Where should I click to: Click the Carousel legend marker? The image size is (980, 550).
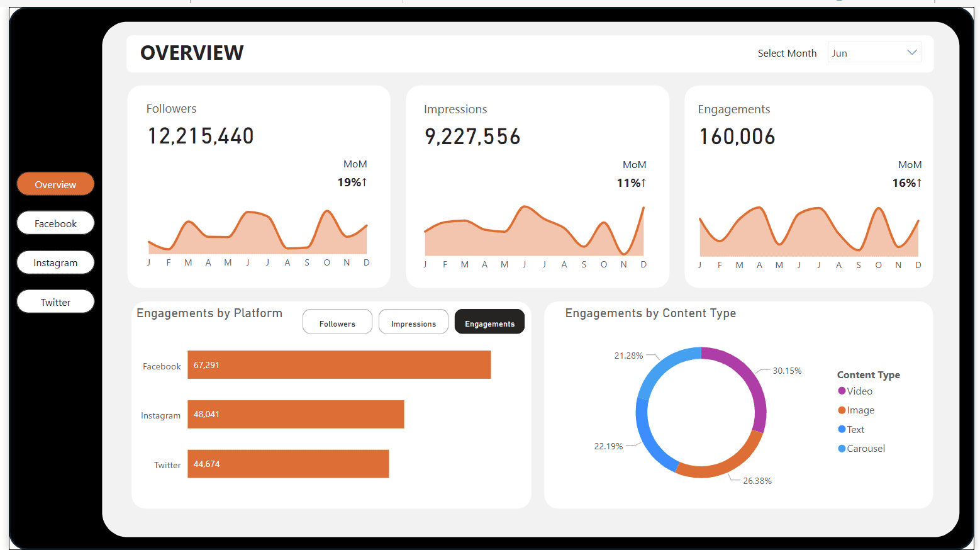pyautogui.click(x=842, y=449)
